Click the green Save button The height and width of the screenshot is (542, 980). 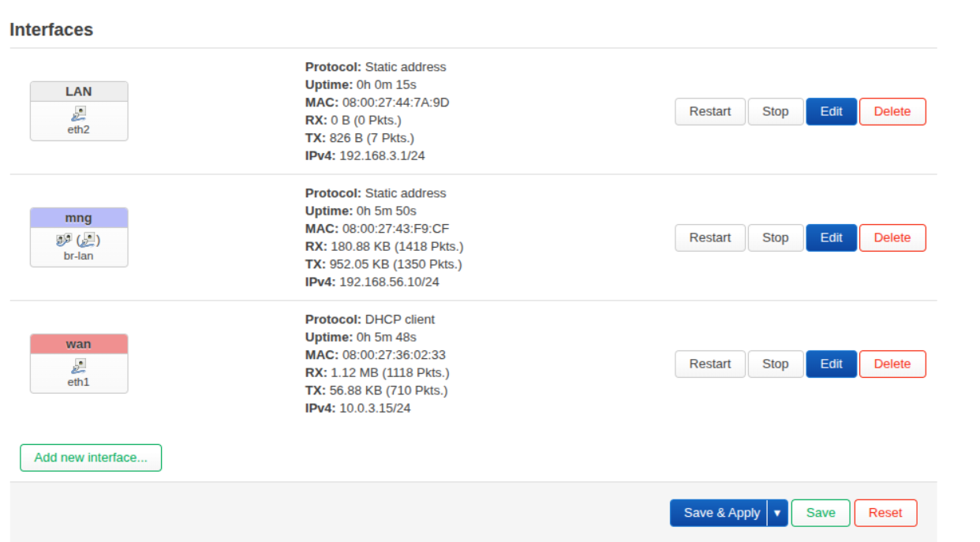coord(820,513)
